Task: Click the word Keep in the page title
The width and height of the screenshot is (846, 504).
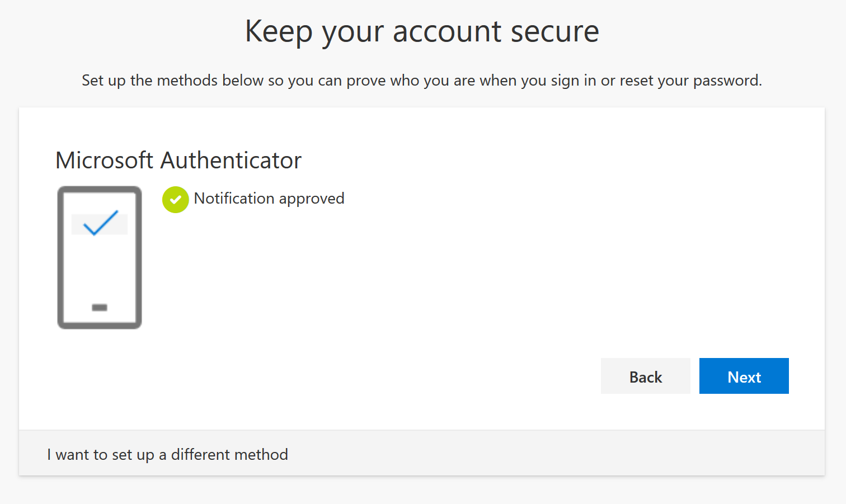Action: point(279,31)
